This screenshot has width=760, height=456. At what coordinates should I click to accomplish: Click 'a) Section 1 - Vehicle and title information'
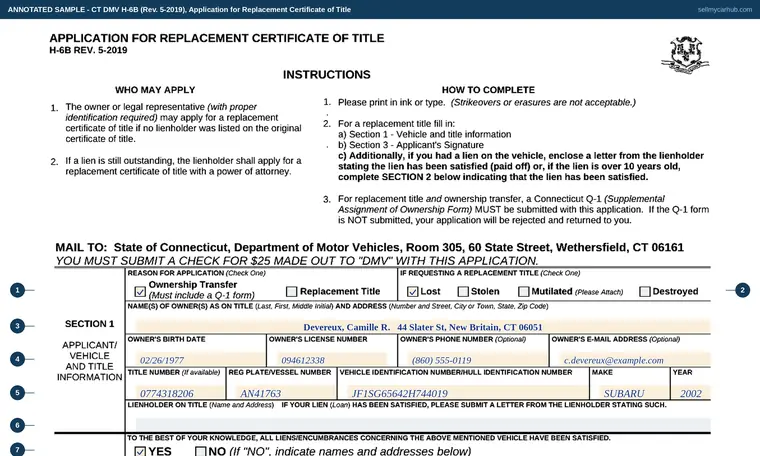point(425,134)
